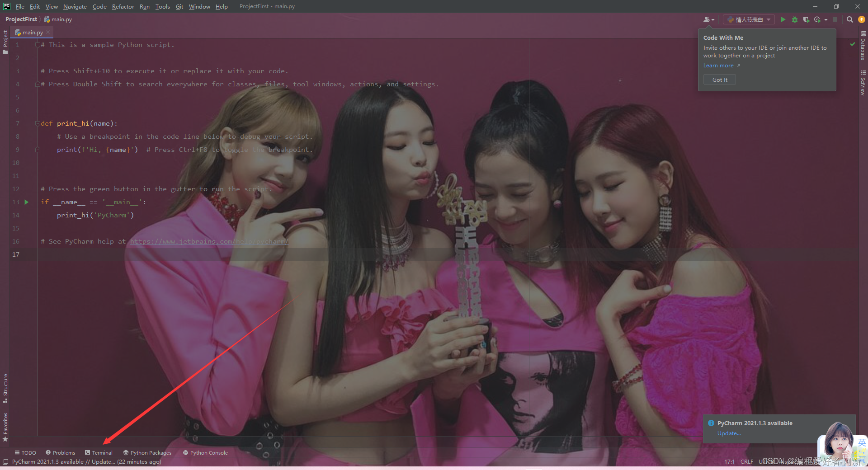The image size is (868, 470).
Task: Click the Stop square icon
Action: coord(835,19)
